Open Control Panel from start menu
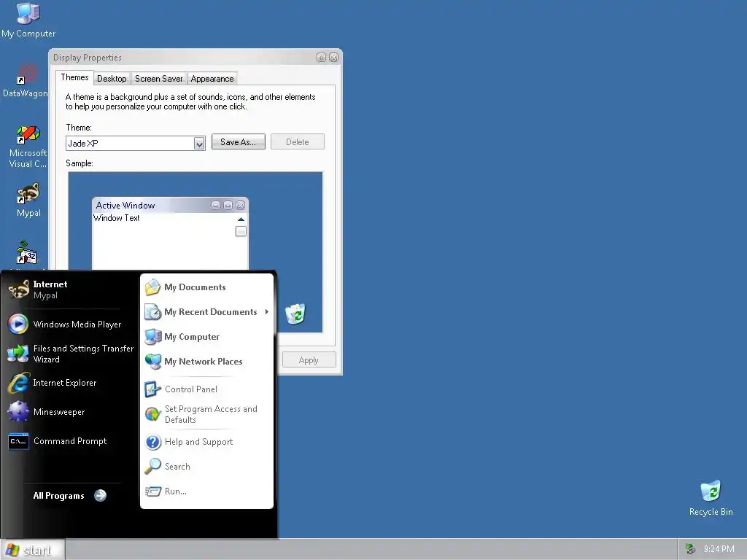The image size is (747, 560). click(x=206, y=389)
